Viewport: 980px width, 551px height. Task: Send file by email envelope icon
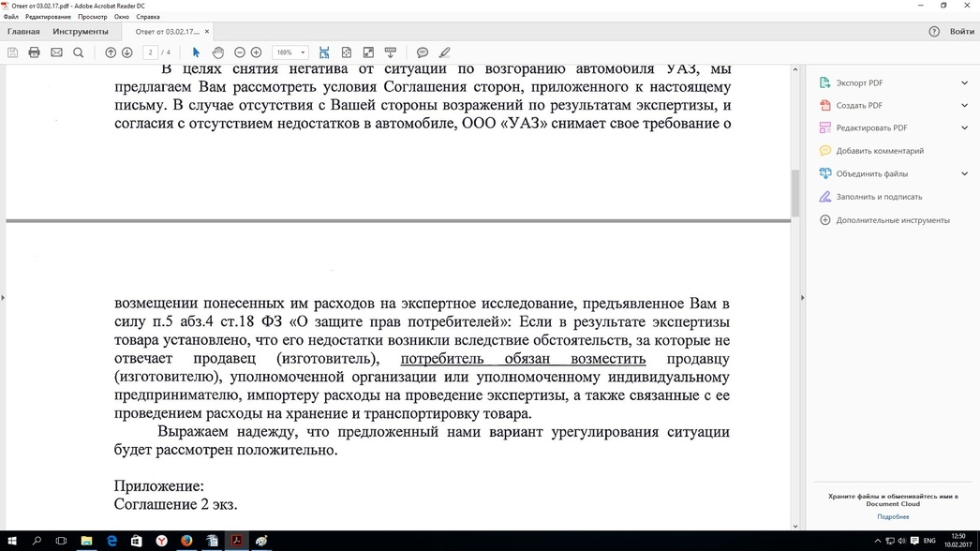point(56,52)
